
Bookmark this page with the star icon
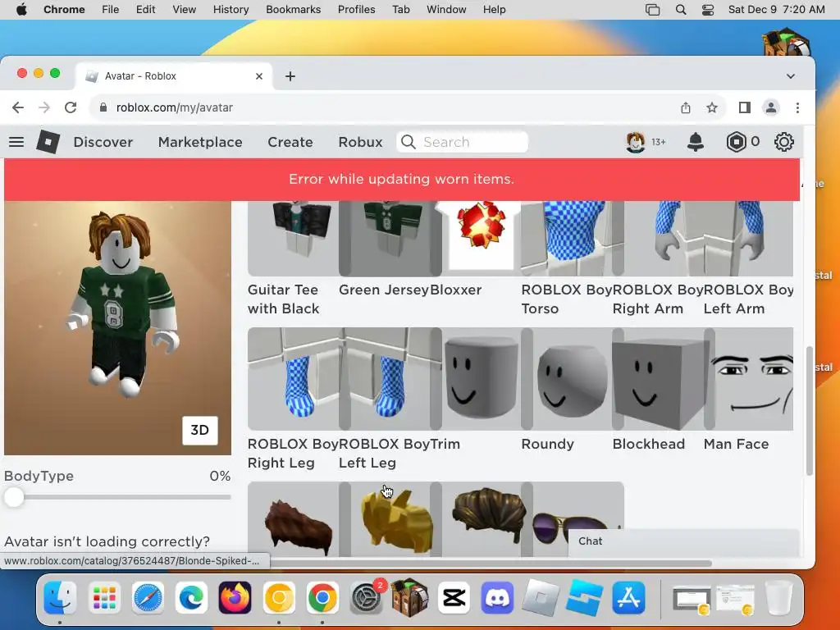coord(712,107)
